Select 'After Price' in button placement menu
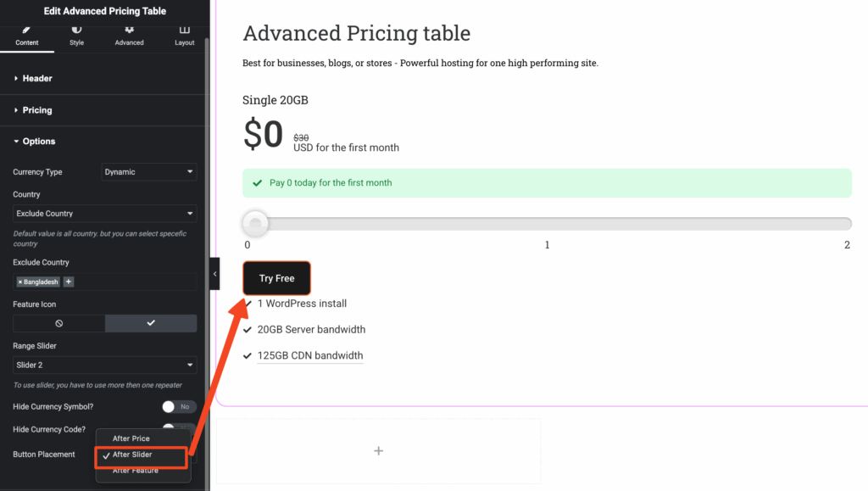This screenshot has height=491, width=868. pos(131,438)
